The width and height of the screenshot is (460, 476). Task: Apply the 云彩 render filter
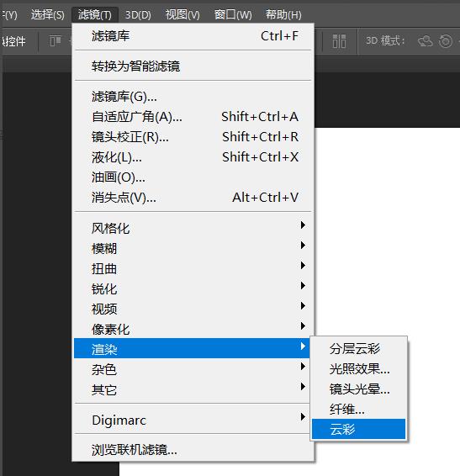coord(358,429)
